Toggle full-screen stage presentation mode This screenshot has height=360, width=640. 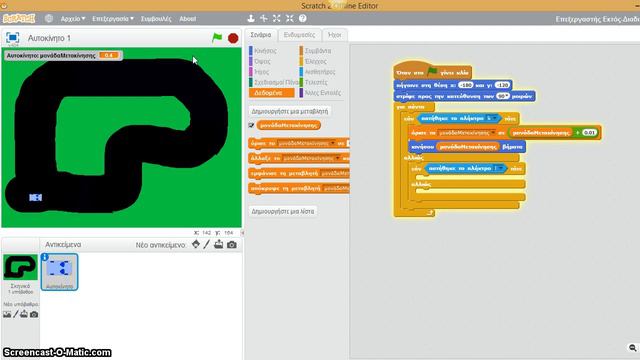click(13, 38)
